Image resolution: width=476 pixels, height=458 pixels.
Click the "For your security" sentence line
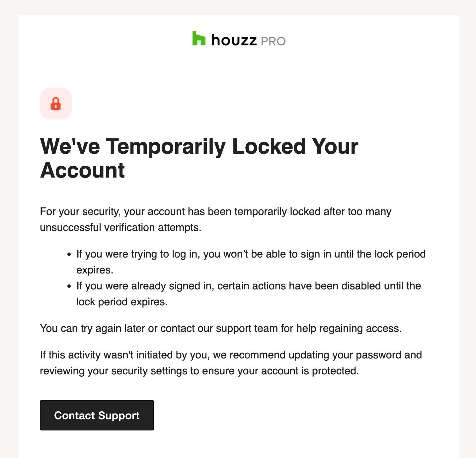[x=216, y=212]
